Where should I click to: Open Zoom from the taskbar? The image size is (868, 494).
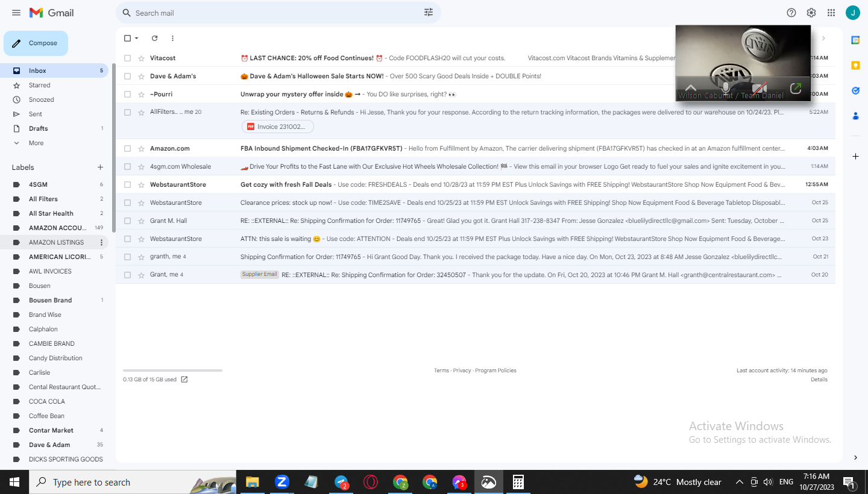point(281,482)
